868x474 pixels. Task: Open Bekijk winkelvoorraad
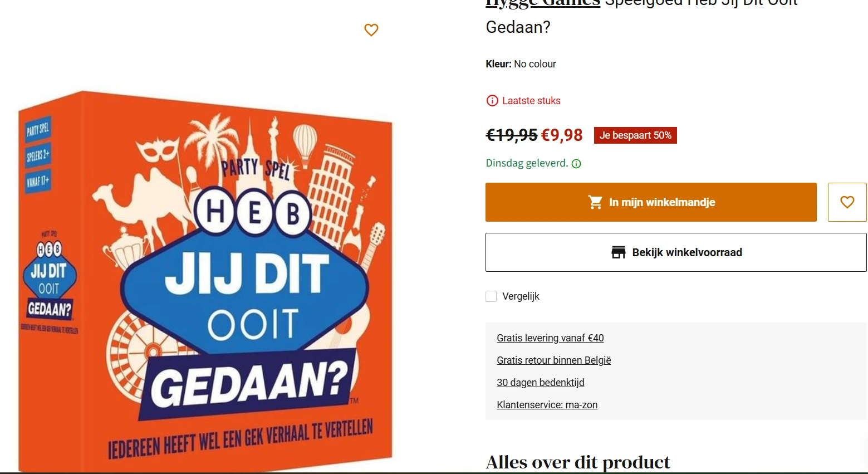point(676,252)
